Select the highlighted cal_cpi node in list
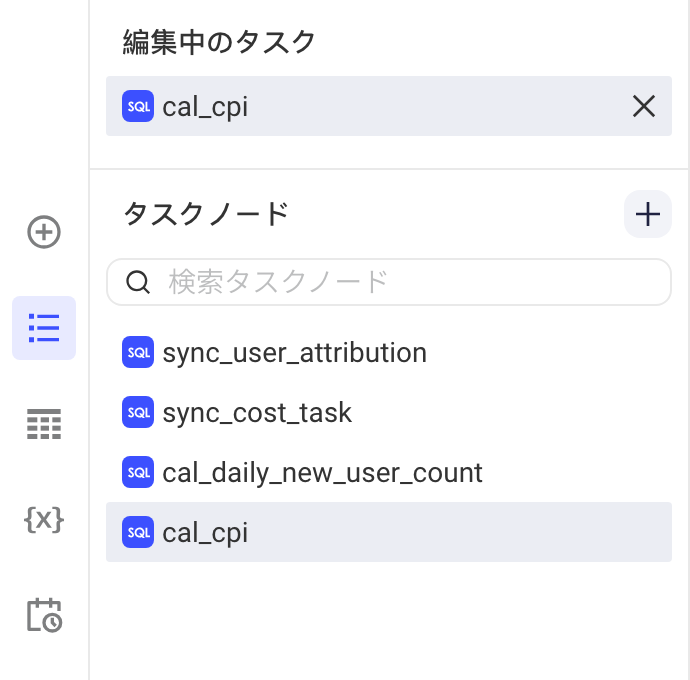 [x=389, y=532]
